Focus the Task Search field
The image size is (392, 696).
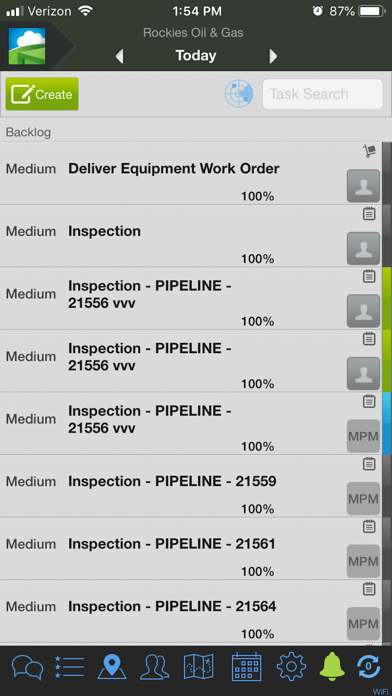pos(323,94)
